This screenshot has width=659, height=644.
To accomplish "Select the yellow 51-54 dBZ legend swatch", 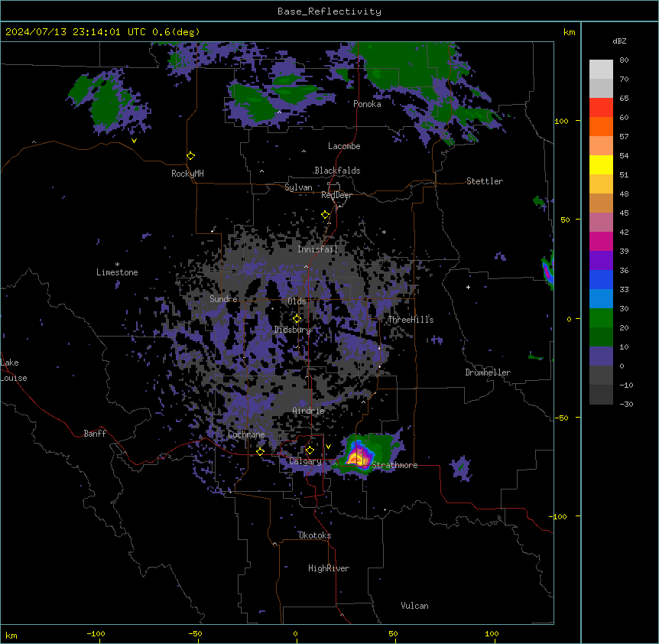I will 601,164.
